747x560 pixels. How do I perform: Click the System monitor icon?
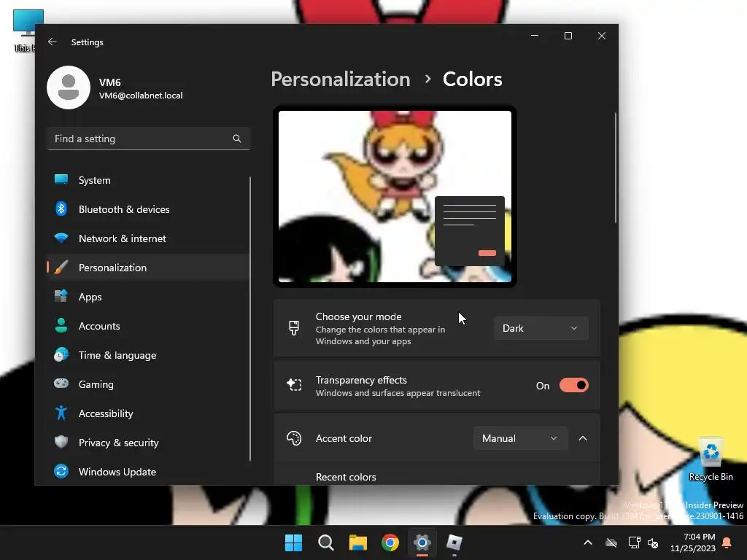point(61,179)
